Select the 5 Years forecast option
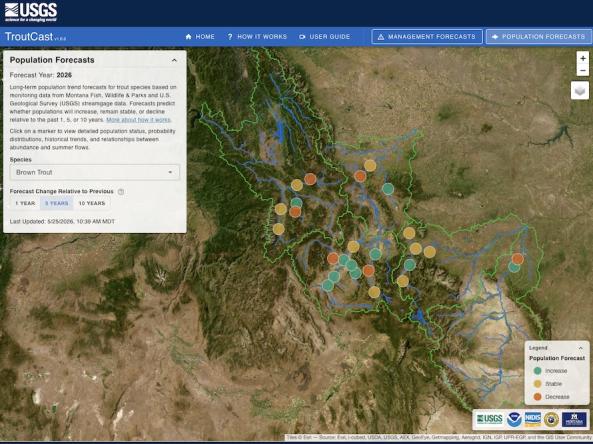Image resolution: width=593 pixels, height=444 pixels. 57,203
